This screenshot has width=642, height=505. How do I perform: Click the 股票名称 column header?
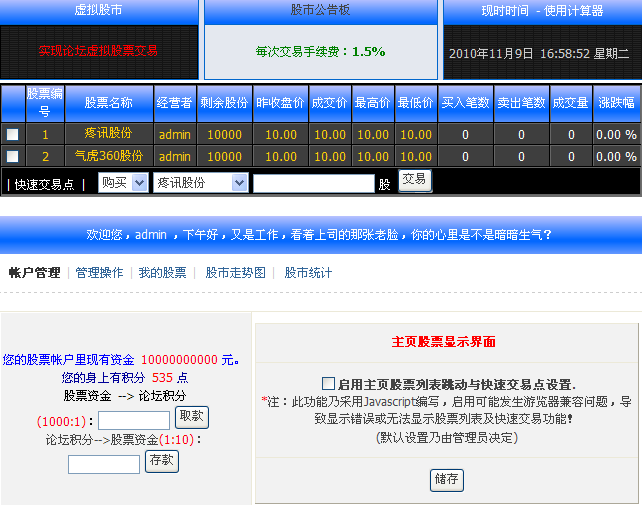[109, 103]
